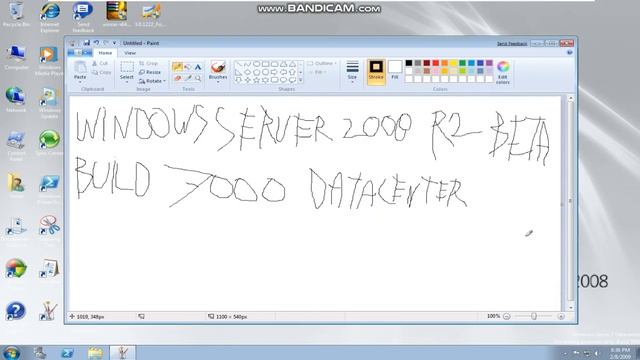This screenshot has height=360, width=640.
Task: Open PowerShell from the taskbar
Action: (68, 352)
